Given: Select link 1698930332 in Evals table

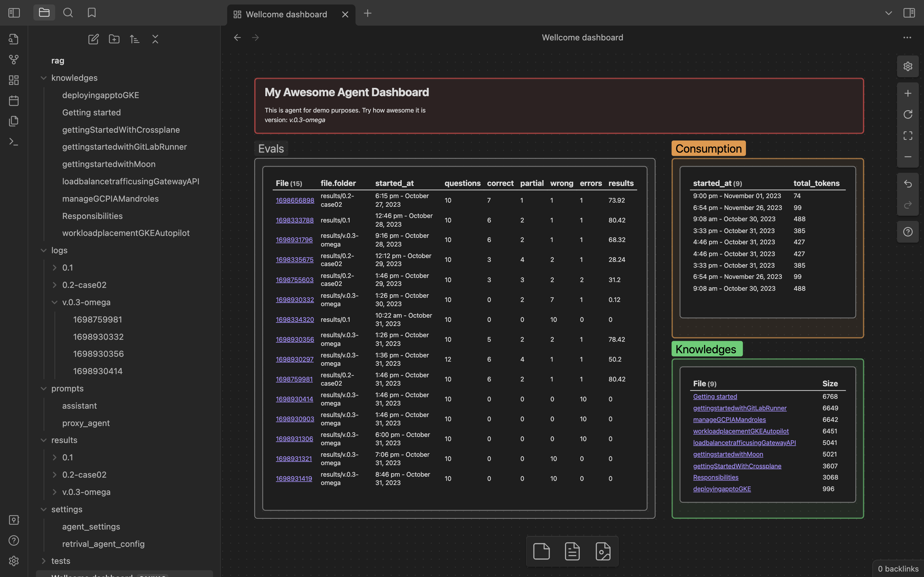Looking at the screenshot, I should (294, 300).
